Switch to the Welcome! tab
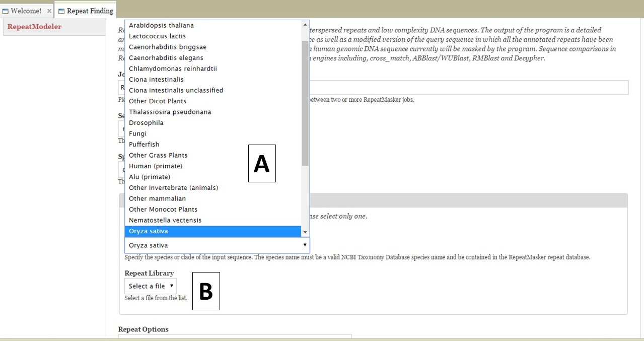Viewport: 644px width, 341px height. [x=26, y=11]
